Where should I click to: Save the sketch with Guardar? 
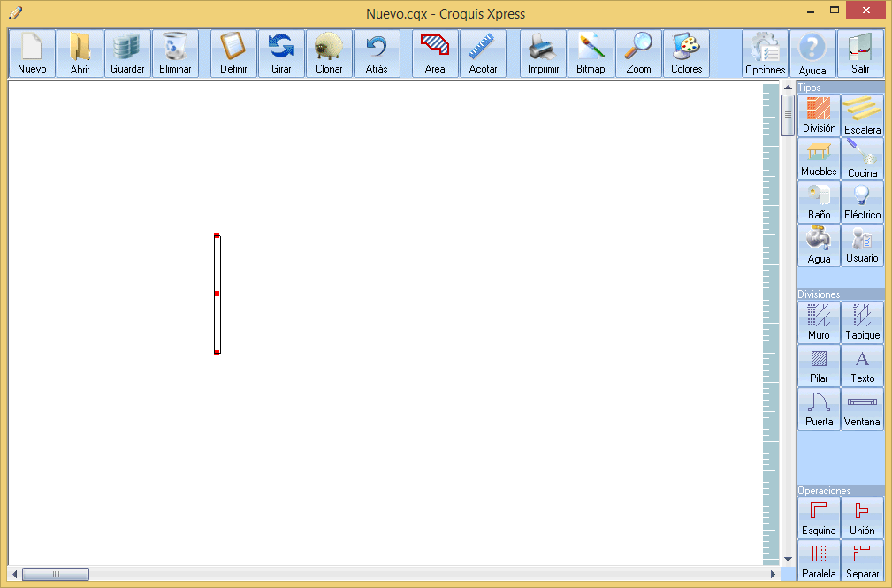127,54
